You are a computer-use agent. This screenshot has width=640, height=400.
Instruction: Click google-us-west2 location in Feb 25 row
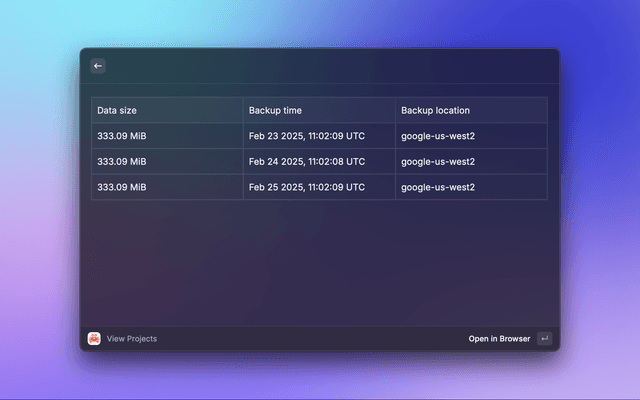pos(437,187)
